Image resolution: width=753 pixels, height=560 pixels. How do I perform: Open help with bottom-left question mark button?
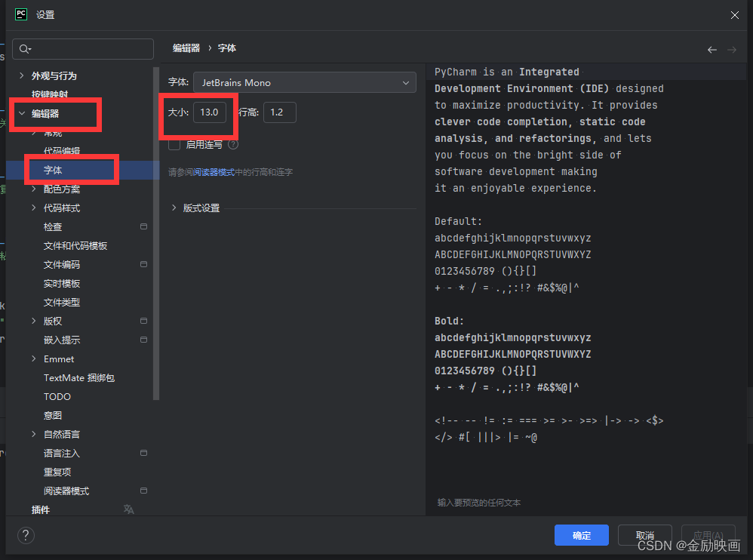click(26, 535)
